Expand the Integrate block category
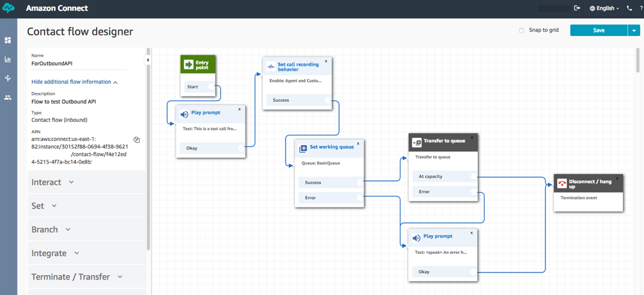The height and width of the screenshot is (295, 644). click(55, 253)
